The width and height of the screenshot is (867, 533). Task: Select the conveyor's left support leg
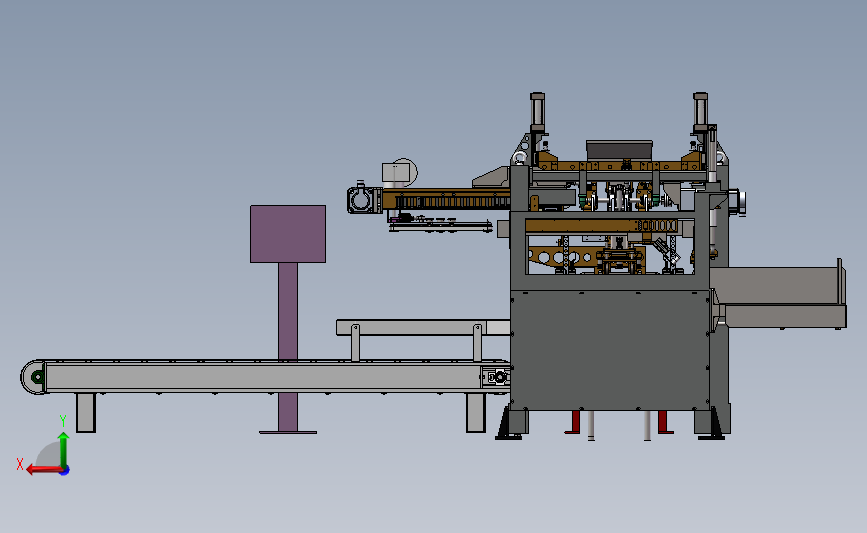(x=86, y=412)
